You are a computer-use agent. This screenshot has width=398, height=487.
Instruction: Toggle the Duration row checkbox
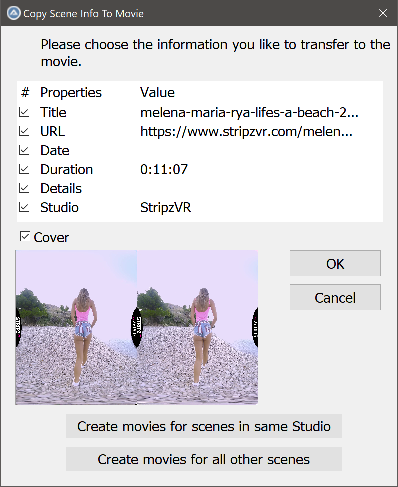coord(24,169)
